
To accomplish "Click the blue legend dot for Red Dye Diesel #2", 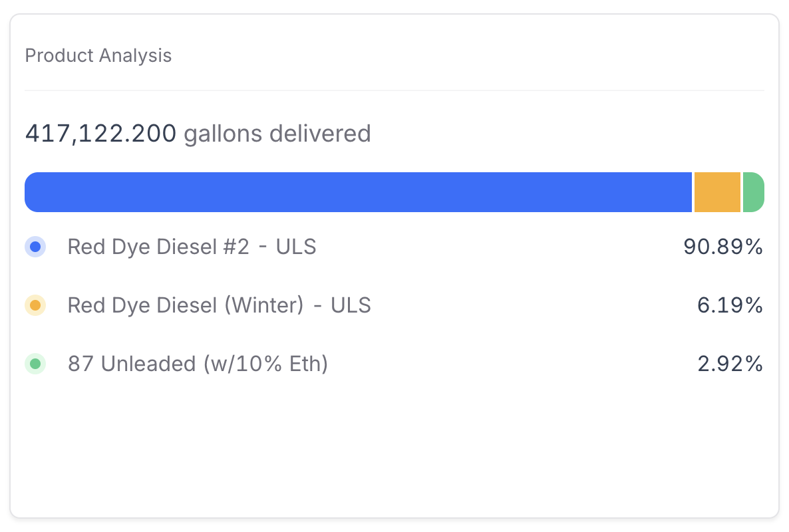I will (x=35, y=247).
